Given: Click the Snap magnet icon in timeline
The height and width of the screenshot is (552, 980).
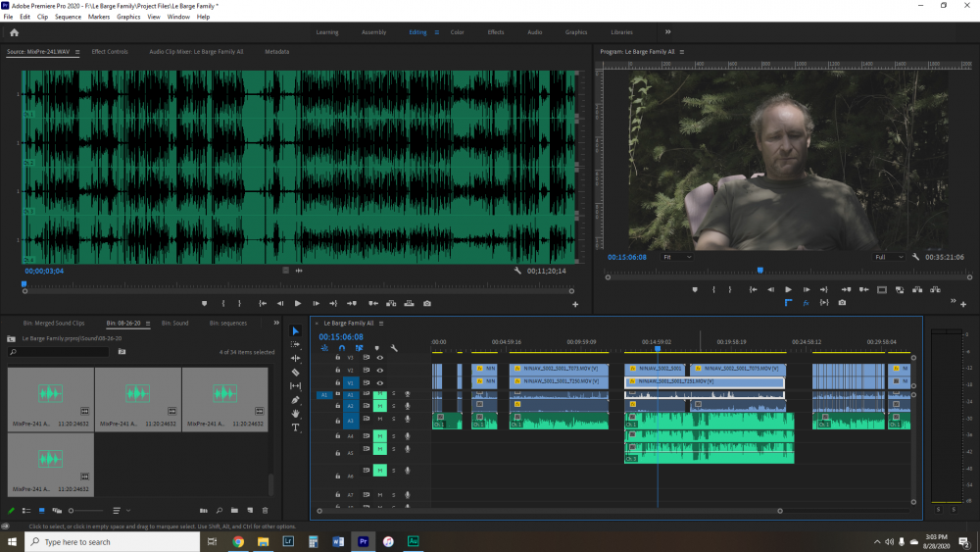Looking at the screenshot, I should [341, 348].
